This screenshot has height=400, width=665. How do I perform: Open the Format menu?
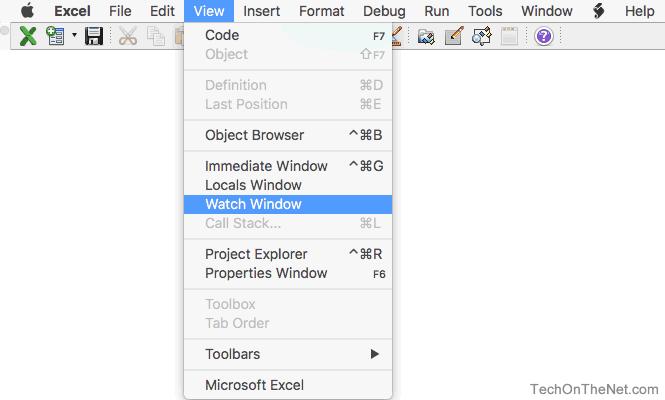(321, 11)
